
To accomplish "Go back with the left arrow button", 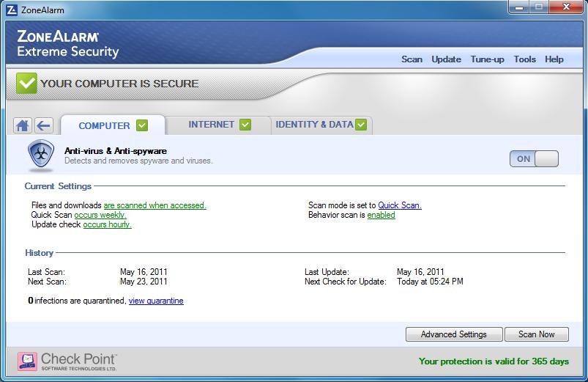I will pyautogui.click(x=44, y=125).
